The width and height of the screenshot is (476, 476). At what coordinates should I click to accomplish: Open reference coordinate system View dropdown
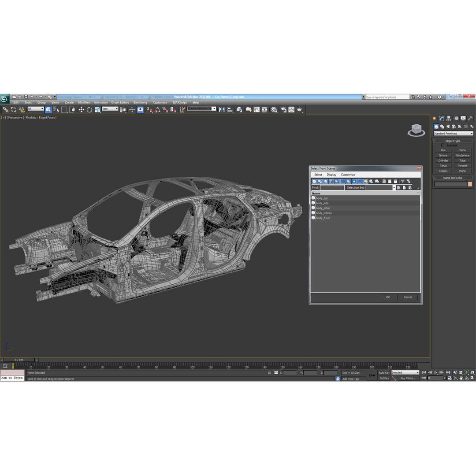pyautogui.click(x=110, y=109)
